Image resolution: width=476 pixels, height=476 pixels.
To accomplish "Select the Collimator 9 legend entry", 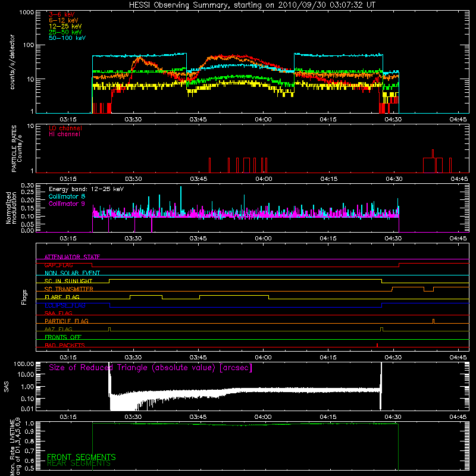I will pyautogui.click(x=67, y=203).
